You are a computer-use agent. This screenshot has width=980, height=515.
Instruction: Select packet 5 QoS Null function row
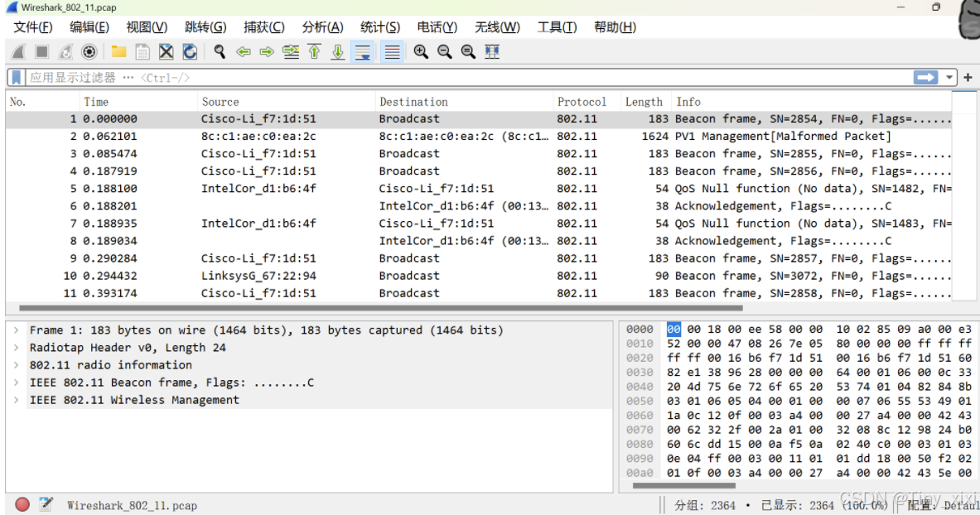pyautogui.click(x=479, y=189)
